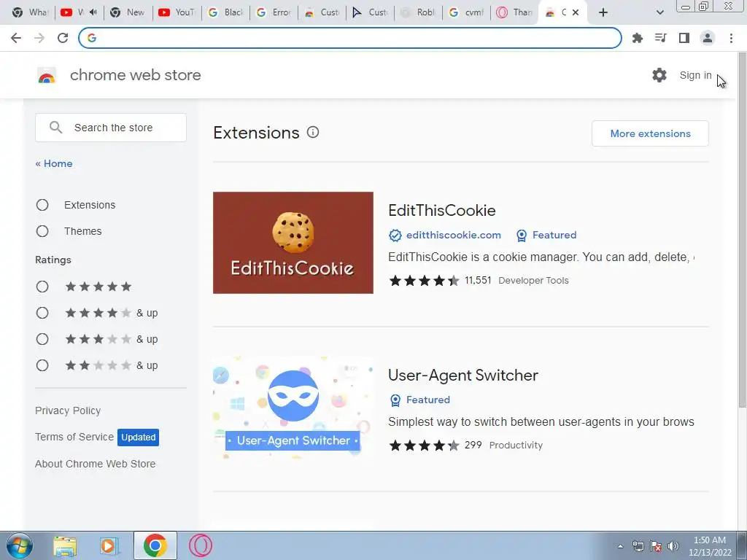Viewport: 747px width, 560px height.
Task: Open the Privacy Policy link
Action: click(x=68, y=411)
